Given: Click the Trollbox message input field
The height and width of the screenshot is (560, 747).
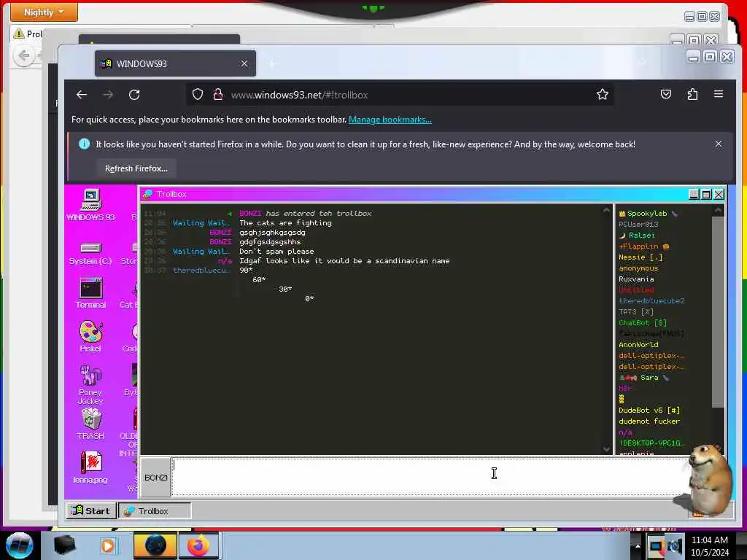Looking at the screenshot, I should [430, 477].
